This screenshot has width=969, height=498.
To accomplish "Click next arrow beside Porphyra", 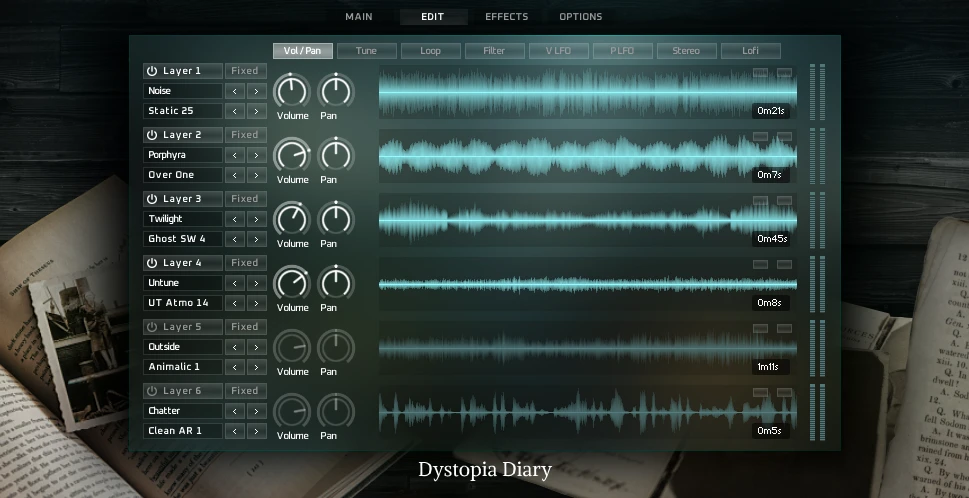I will coord(256,155).
